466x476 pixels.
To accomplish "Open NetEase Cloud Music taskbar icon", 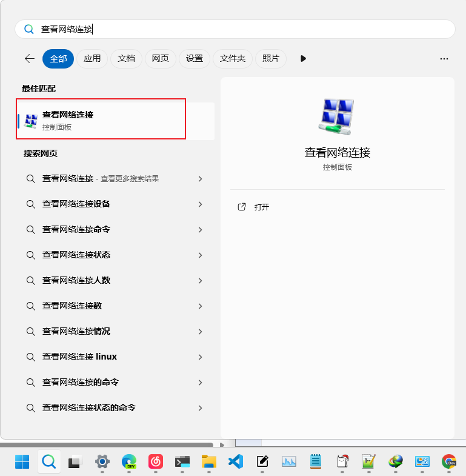I will [156, 461].
